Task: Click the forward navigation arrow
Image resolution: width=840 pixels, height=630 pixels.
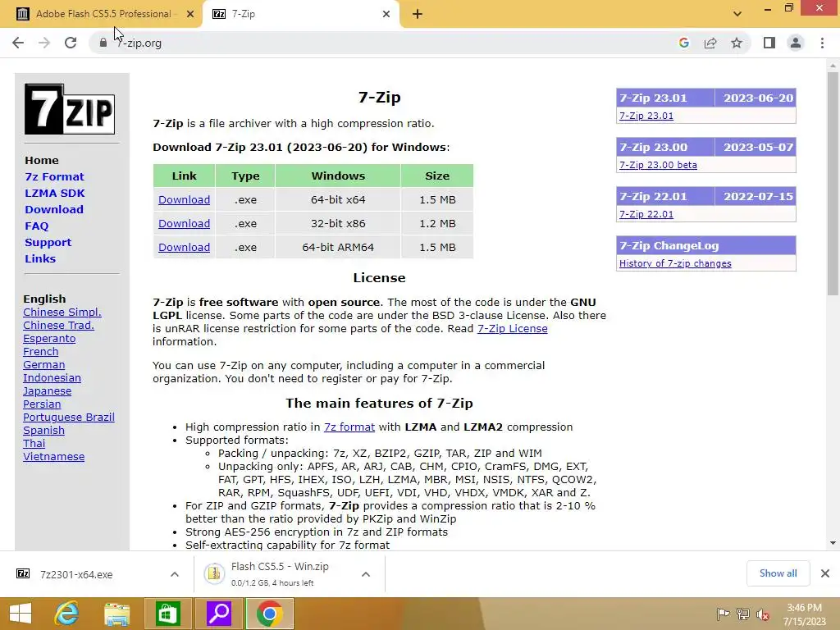Action: pyautogui.click(x=44, y=43)
